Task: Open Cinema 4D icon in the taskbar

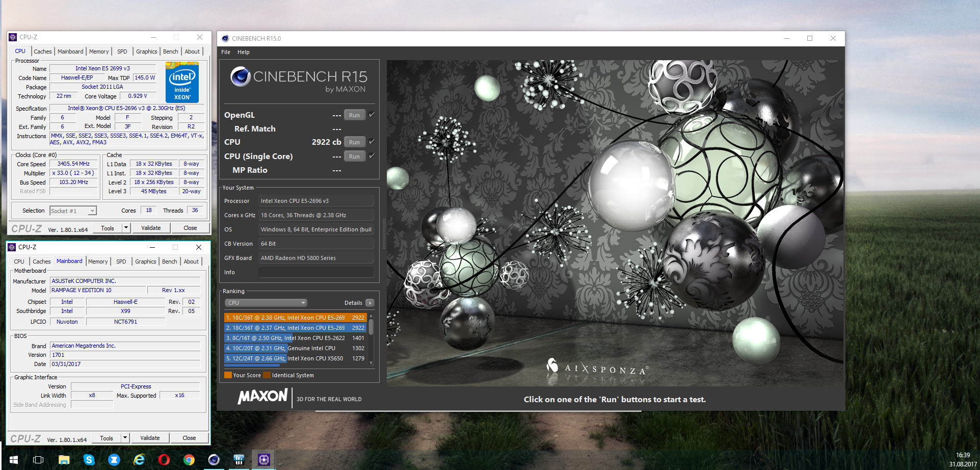Action: [x=214, y=460]
